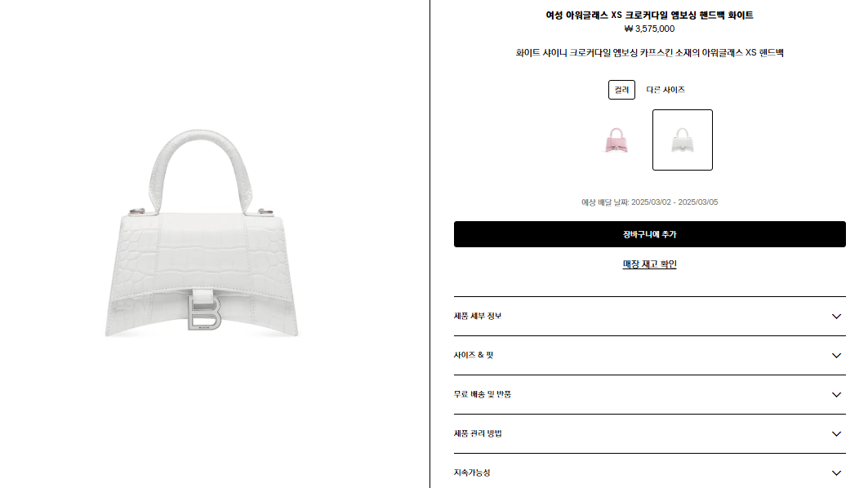Switch to the 다른 사이즈 tab
The image size is (868, 488).
(665, 90)
